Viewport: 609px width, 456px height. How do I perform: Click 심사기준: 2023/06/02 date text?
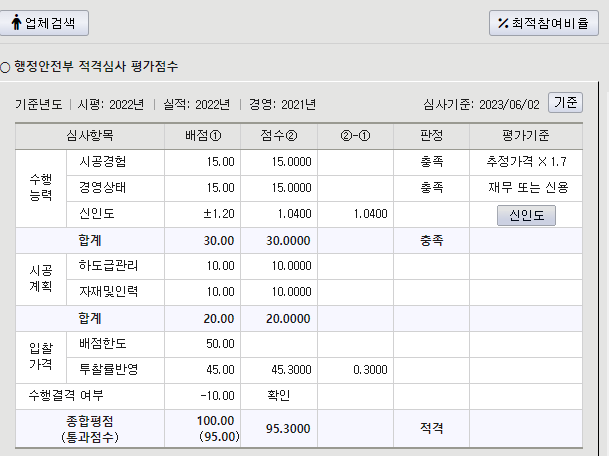coord(481,104)
